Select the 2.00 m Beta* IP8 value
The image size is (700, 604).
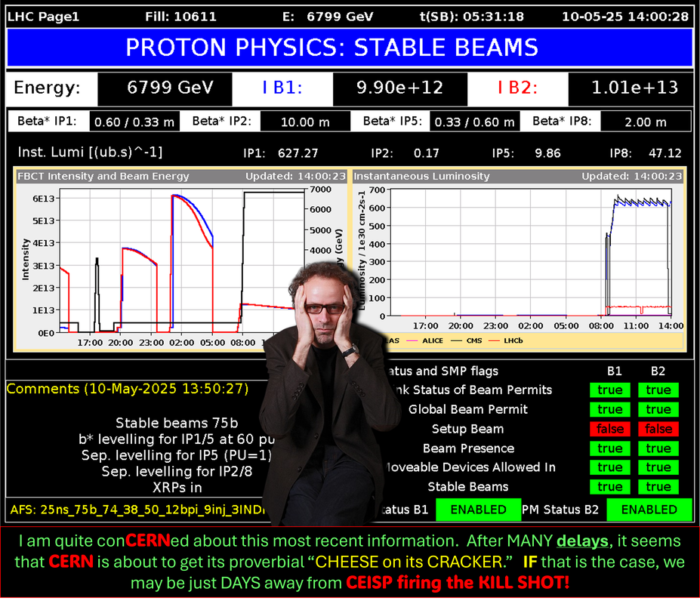pyautogui.click(x=646, y=122)
